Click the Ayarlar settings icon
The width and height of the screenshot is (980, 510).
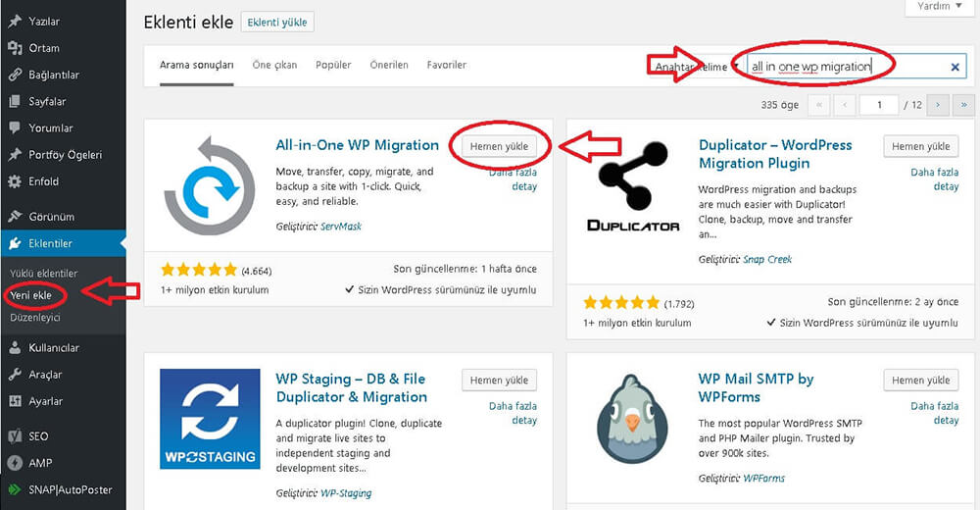point(15,401)
